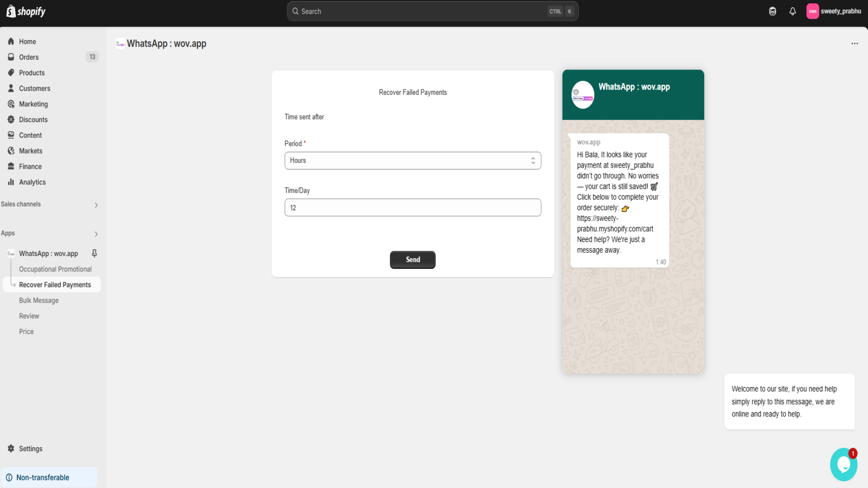
Task: Click the Orders icon in sidebar
Action: coord(11,57)
